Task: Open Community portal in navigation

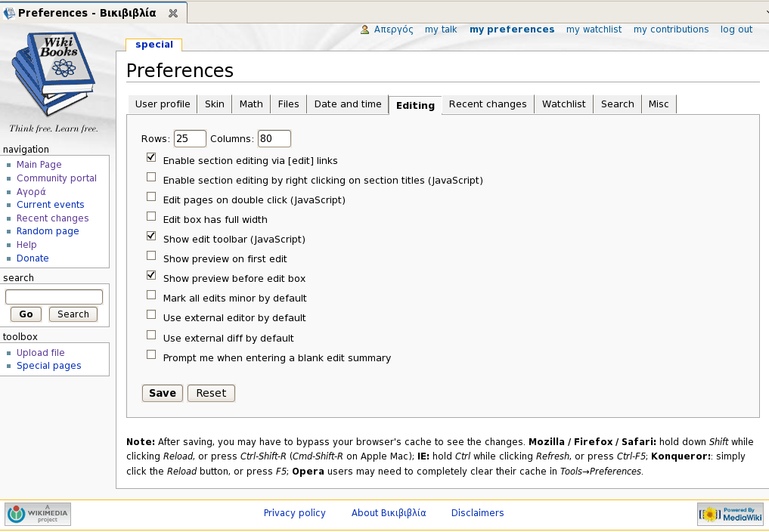Action: [x=57, y=178]
